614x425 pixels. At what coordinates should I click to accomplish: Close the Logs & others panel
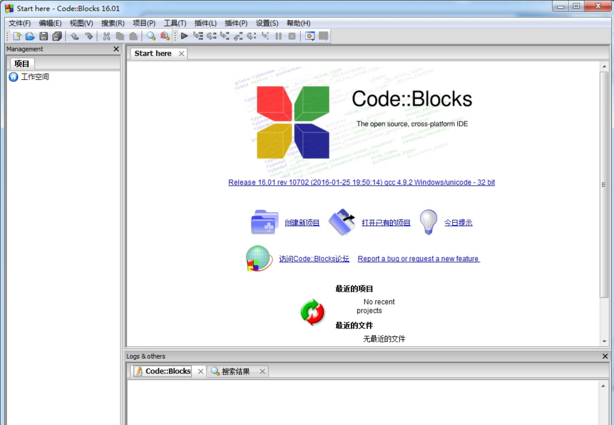pyautogui.click(x=605, y=356)
